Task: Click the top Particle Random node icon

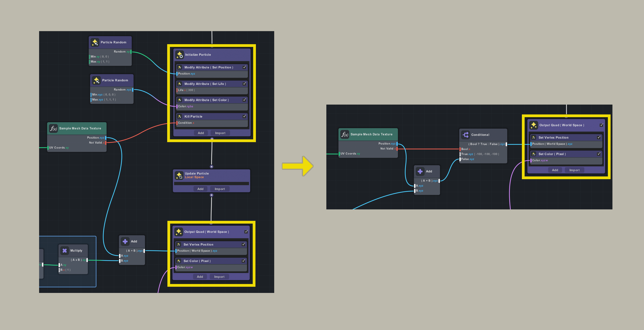Action: coord(95,42)
